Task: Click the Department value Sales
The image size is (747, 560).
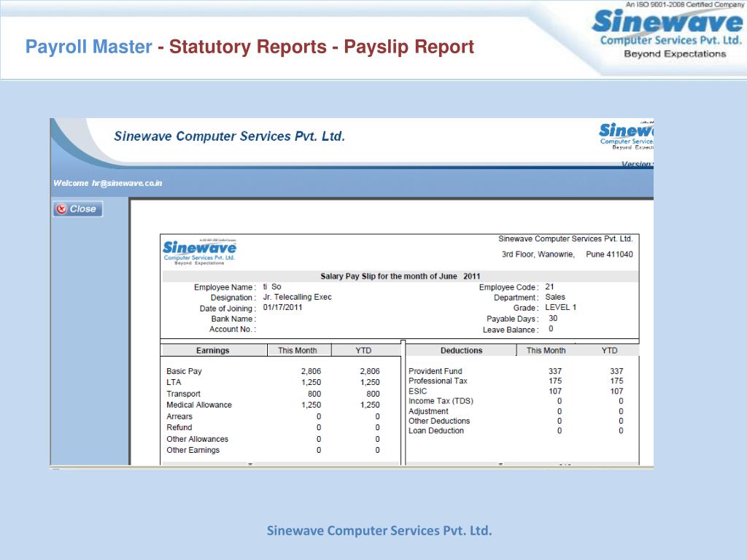Action: pyautogui.click(x=555, y=297)
